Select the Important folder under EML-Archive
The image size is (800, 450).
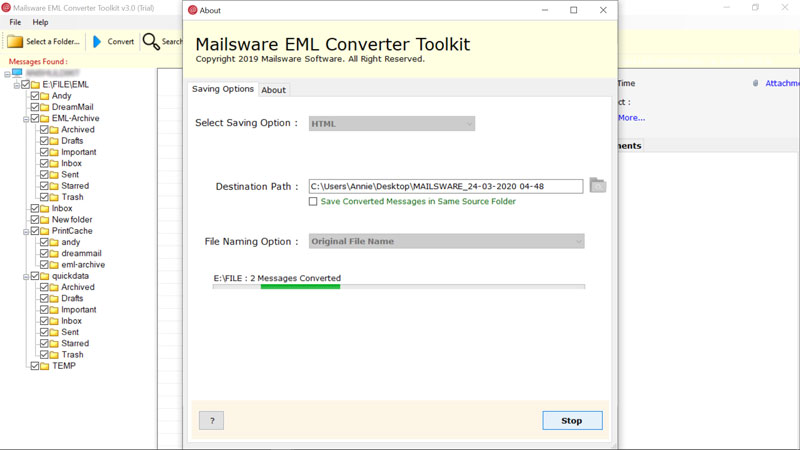[x=79, y=152]
